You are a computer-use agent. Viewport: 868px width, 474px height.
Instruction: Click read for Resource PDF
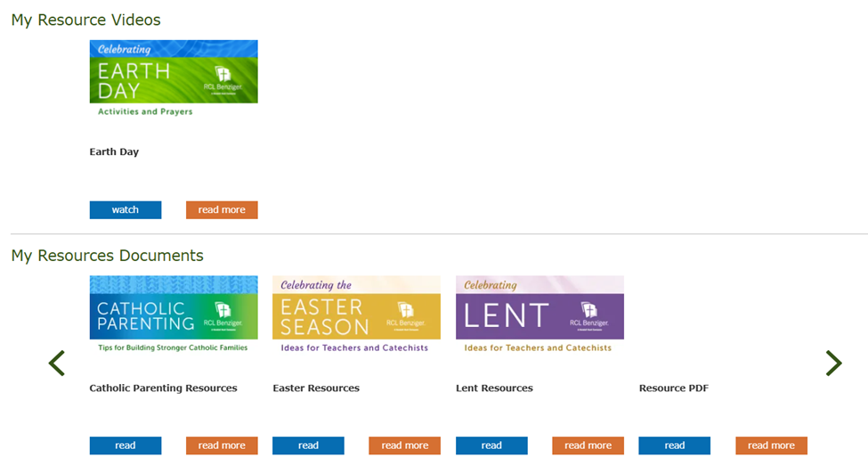(x=675, y=445)
